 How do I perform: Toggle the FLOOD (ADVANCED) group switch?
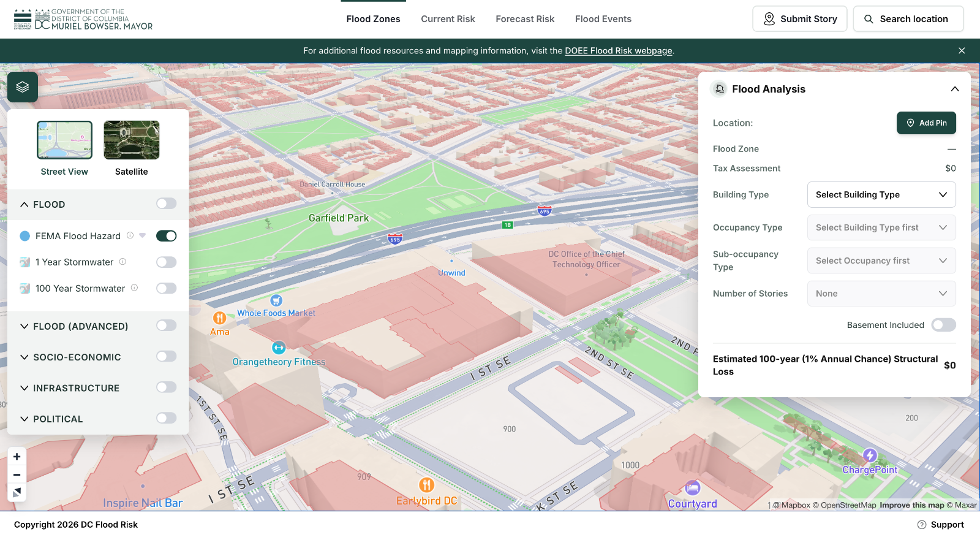[166, 326]
